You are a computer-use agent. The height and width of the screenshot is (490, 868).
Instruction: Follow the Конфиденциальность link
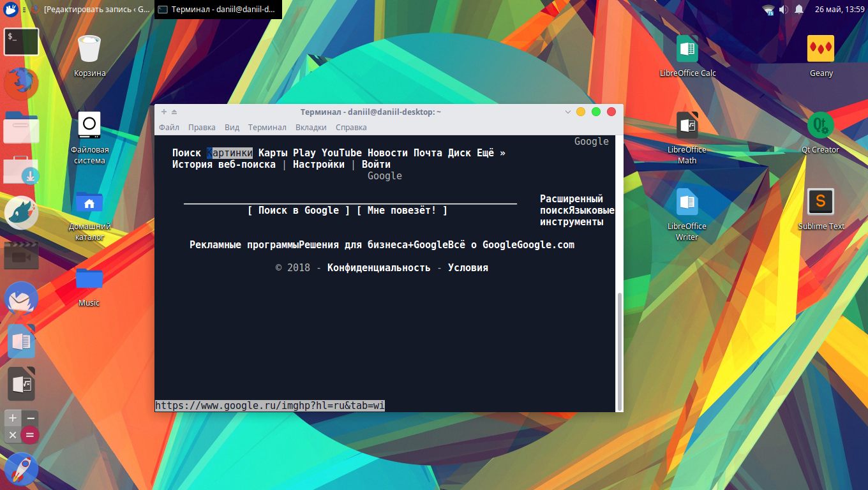tap(379, 268)
